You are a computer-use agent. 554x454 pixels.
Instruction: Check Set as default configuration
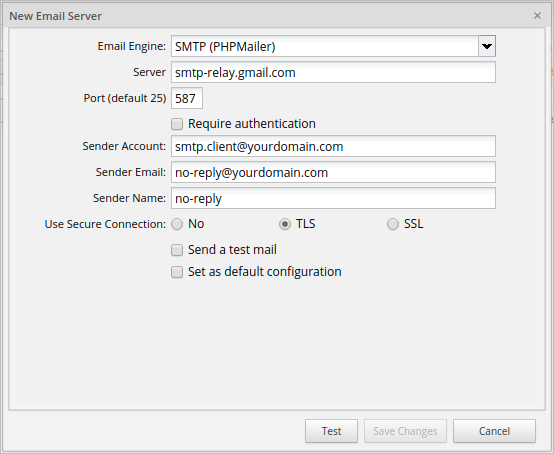[177, 272]
